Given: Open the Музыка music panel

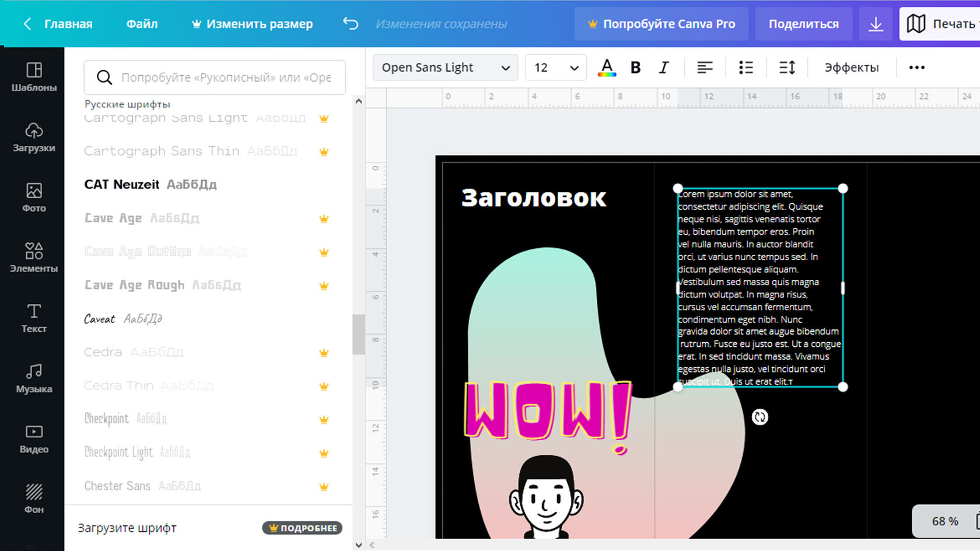Looking at the screenshot, I should coord(34,378).
